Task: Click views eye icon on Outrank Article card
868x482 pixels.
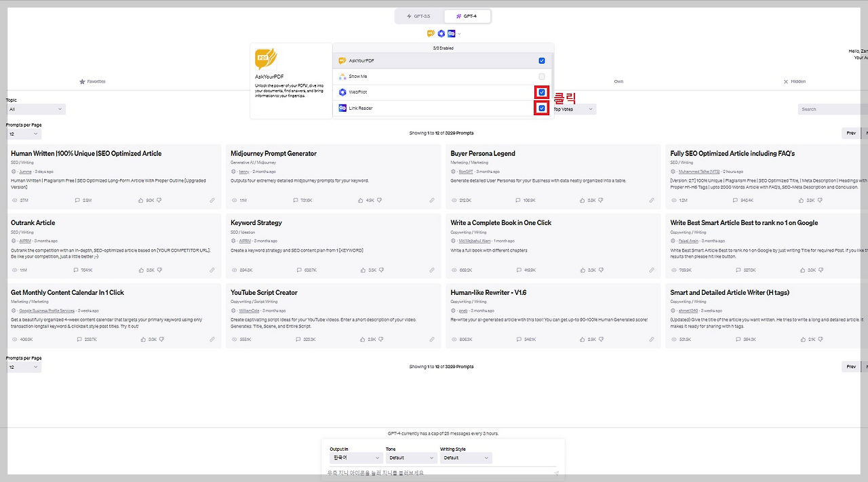Action: point(15,270)
